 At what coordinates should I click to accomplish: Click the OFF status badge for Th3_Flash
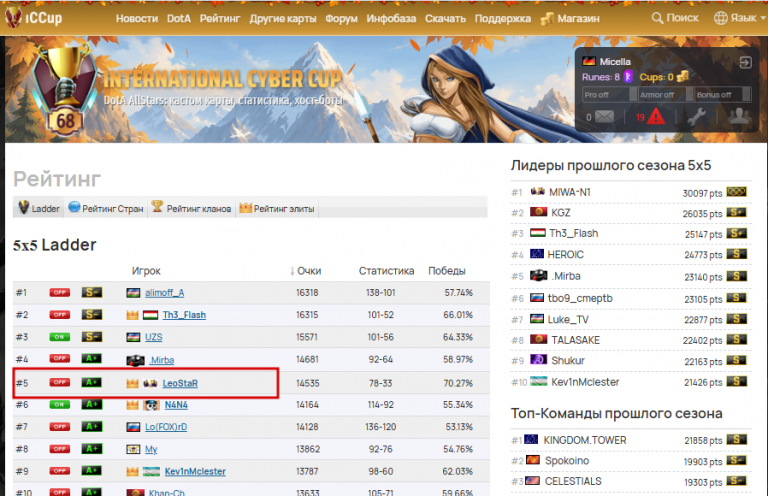(60, 315)
